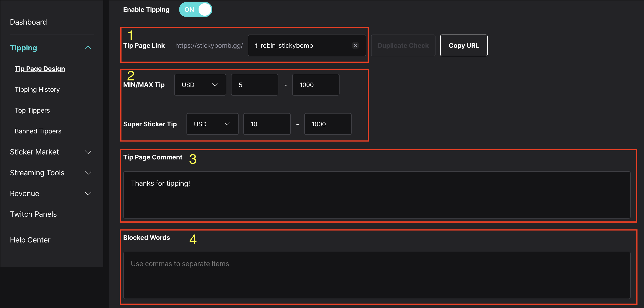Clear tip page URL input field
The image size is (644, 308).
point(355,45)
